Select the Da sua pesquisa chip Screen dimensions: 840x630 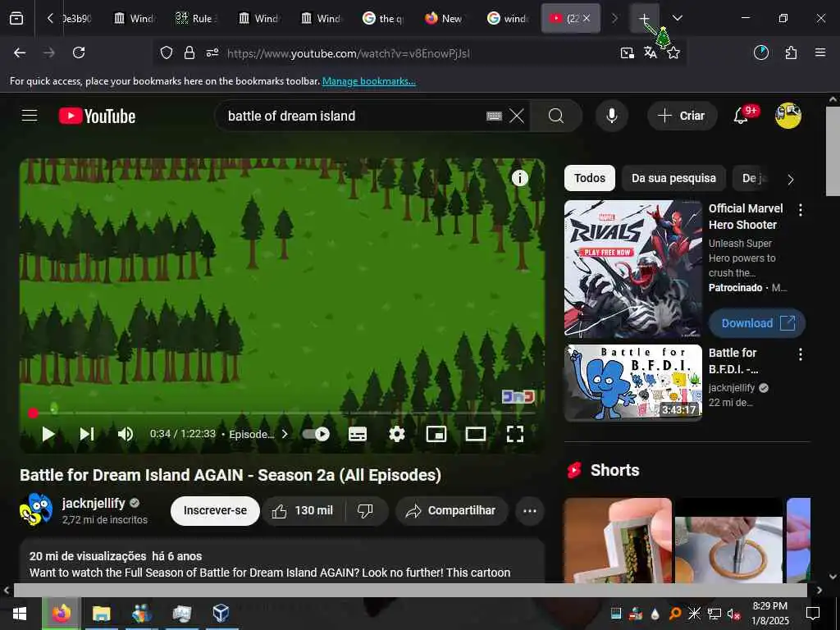673,178
